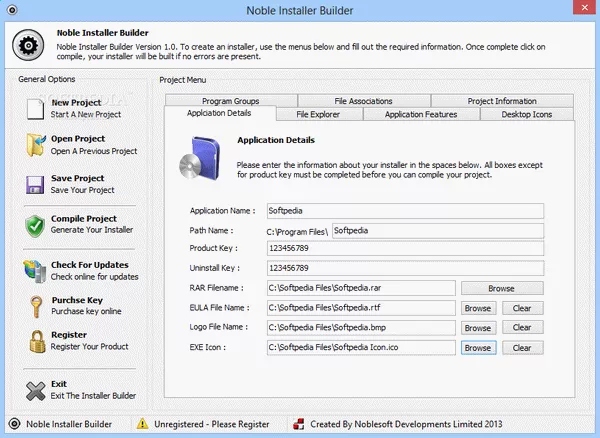
Task: Click the Compile Project green shield icon
Action: point(35,226)
